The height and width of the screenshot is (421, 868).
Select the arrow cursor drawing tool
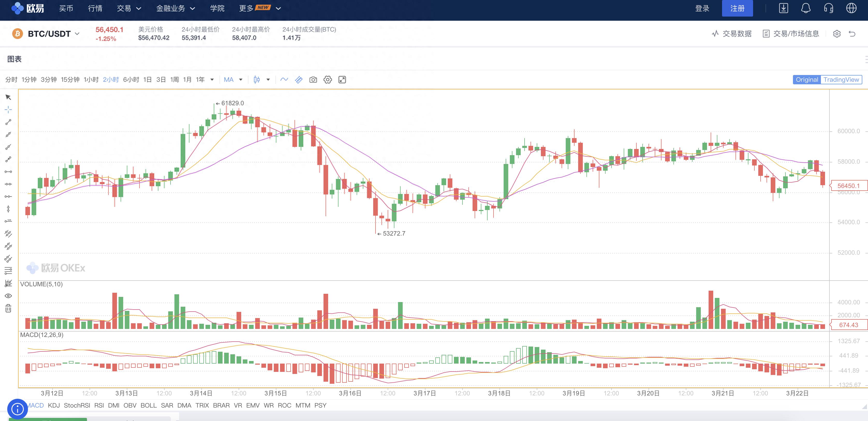(9, 97)
